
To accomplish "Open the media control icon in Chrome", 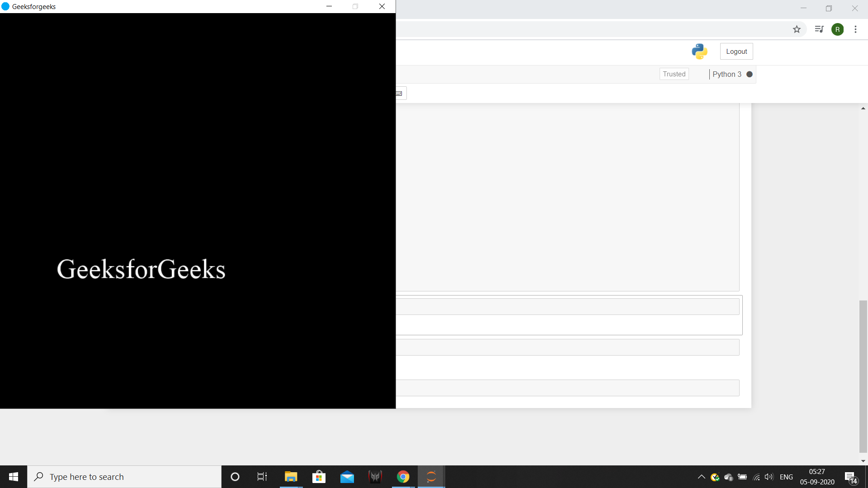I will coord(819,29).
